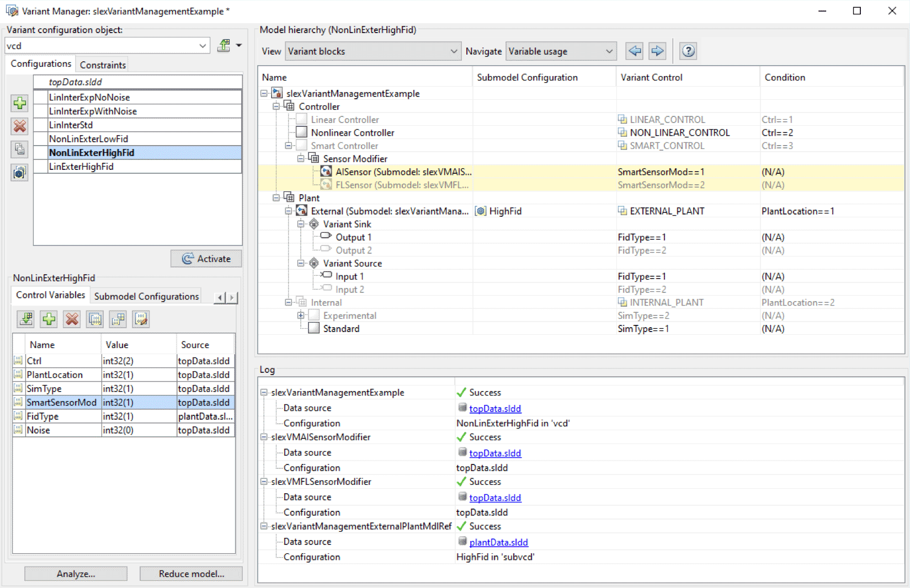
Task: Add a new variant configuration with the green plus icon
Action: (19, 103)
